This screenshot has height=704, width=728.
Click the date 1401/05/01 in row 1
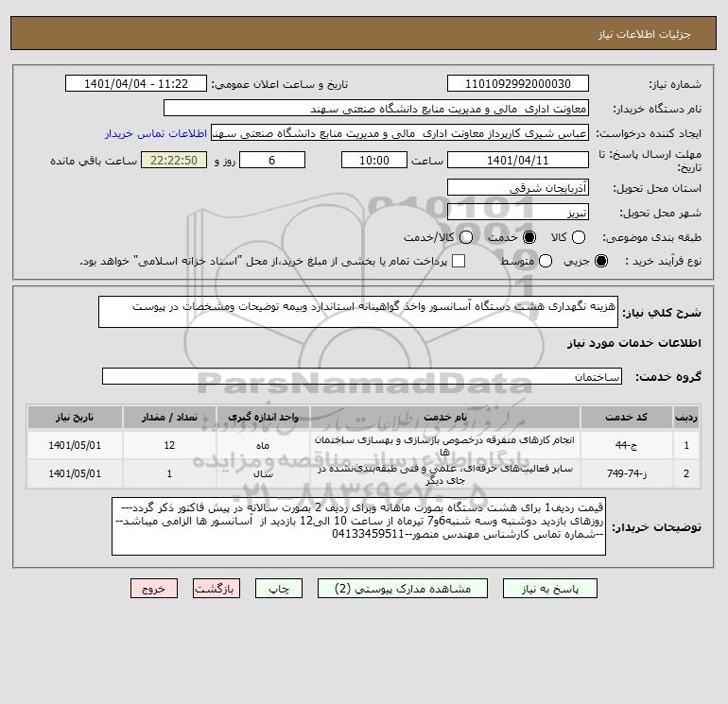tap(75, 445)
